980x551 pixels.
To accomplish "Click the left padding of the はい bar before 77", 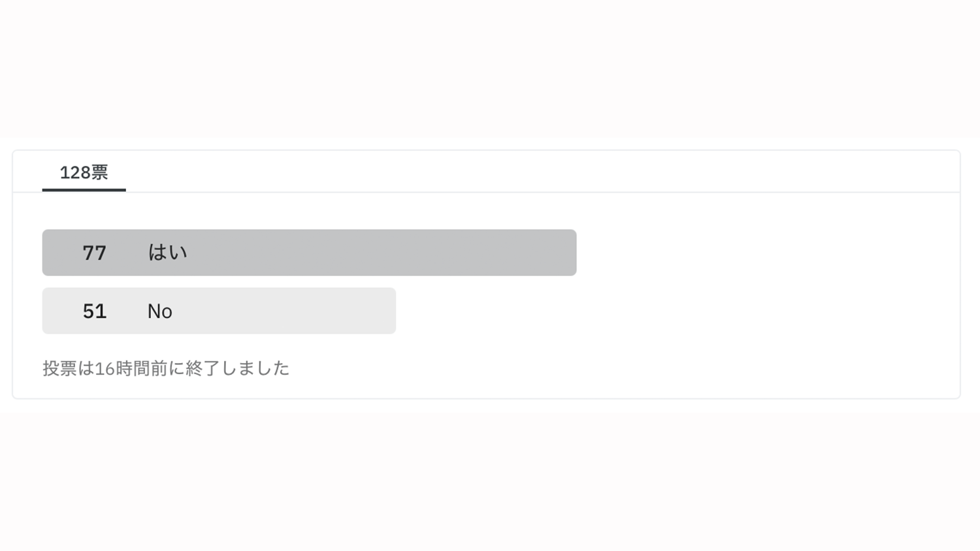I will click(x=59, y=253).
